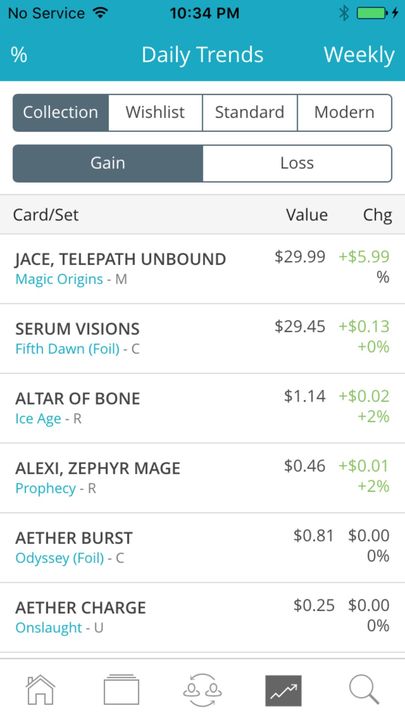Select the trends chart icon
405x720 pixels.
[x=283, y=691]
